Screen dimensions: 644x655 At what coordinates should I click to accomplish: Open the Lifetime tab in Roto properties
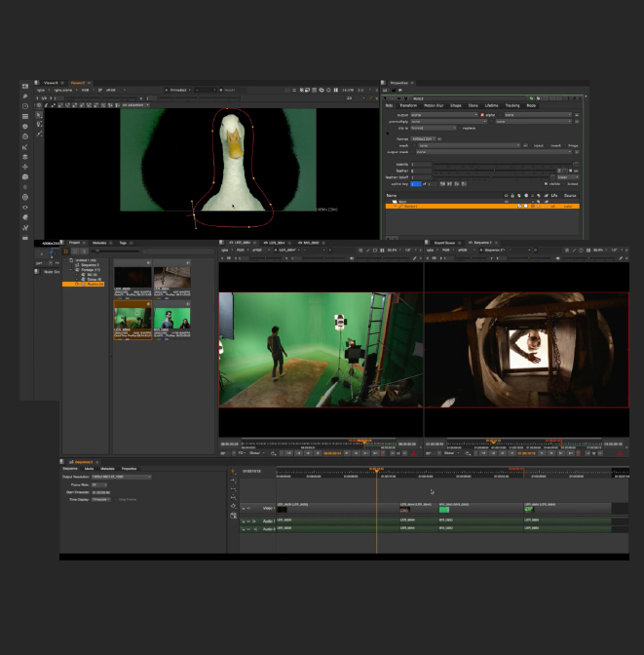tap(490, 105)
